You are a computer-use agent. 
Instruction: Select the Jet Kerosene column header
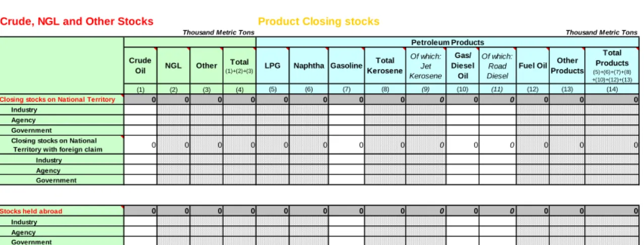tap(426, 65)
